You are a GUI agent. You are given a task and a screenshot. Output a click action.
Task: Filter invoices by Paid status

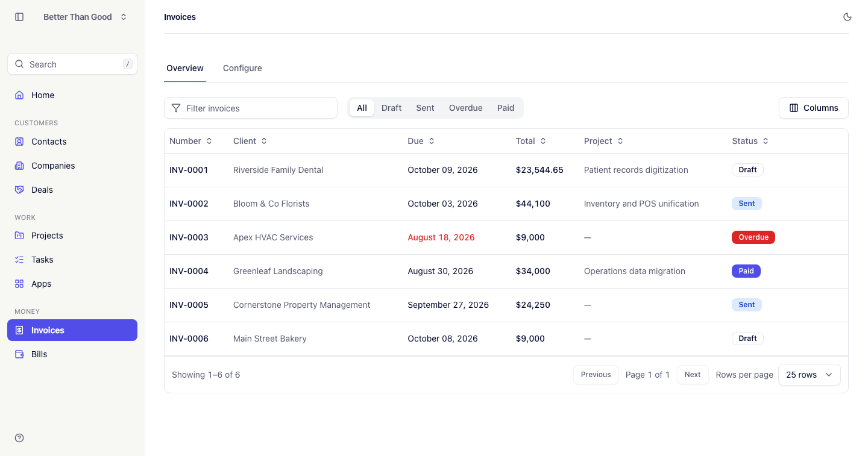pyautogui.click(x=506, y=108)
